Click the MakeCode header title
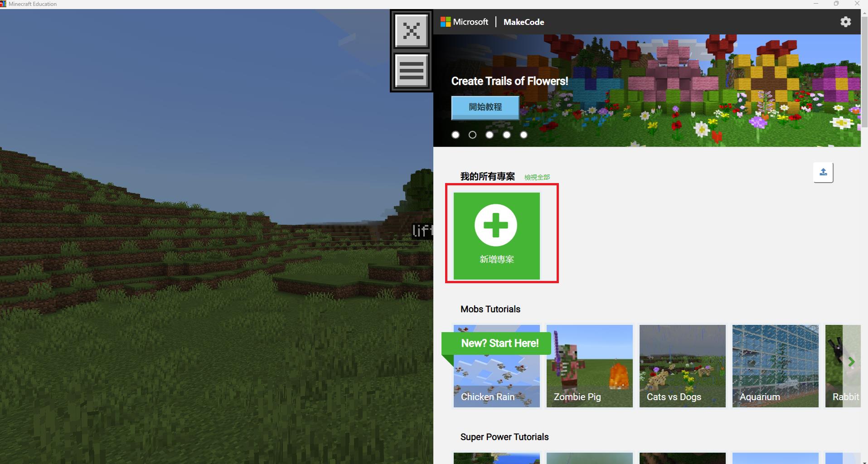The height and width of the screenshot is (464, 868). (524, 22)
